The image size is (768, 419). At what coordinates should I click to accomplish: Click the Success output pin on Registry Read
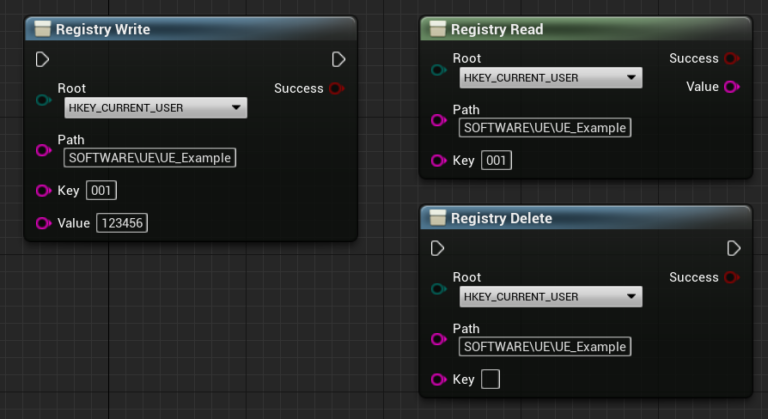(x=732, y=58)
